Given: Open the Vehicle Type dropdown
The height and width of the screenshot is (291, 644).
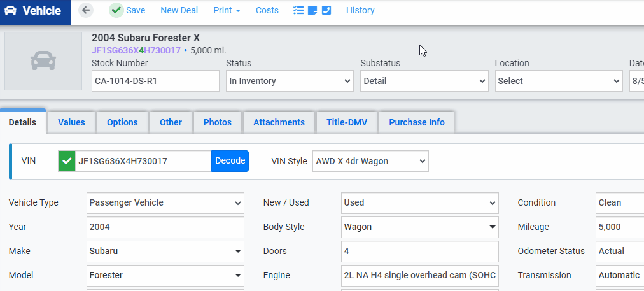Looking at the screenshot, I should tap(165, 203).
